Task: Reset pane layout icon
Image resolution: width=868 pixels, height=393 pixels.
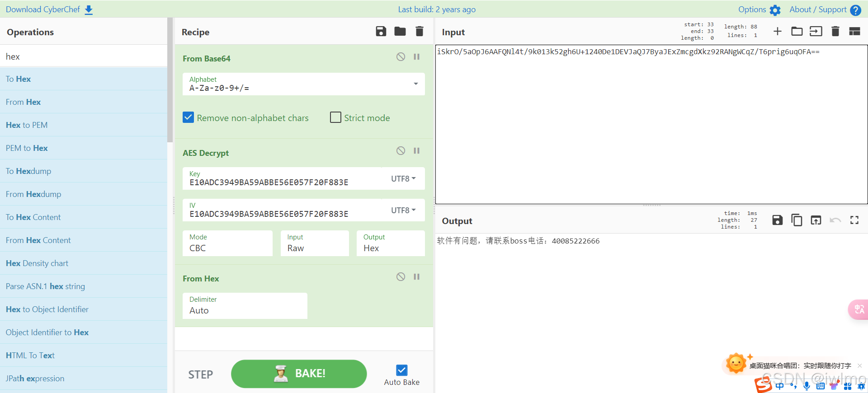Action: 854,31
